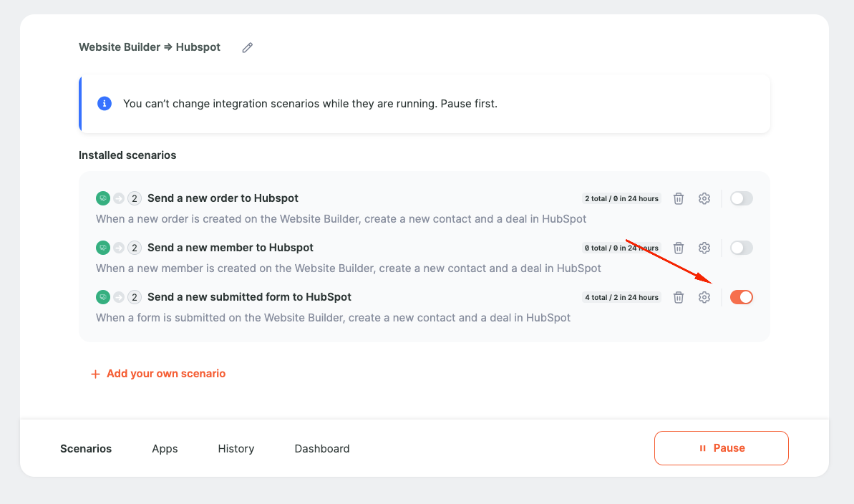Image resolution: width=854 pixels, height=504 pixels.
Task: Click the green app icon beside 'Send a new submitted form'
Action: point(103,298)
